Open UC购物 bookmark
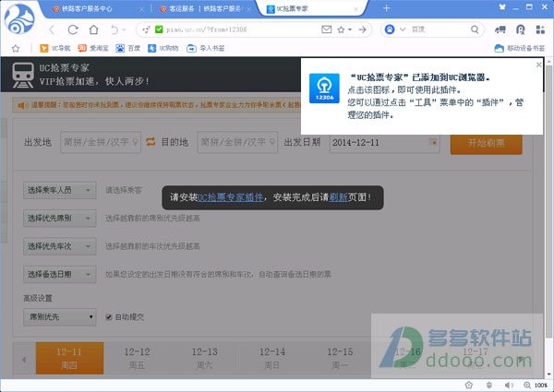The image size is (554, 392). [x=163, y=48]
